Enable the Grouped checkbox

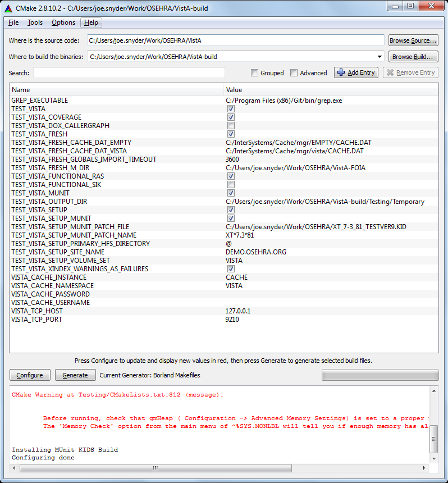255,73
